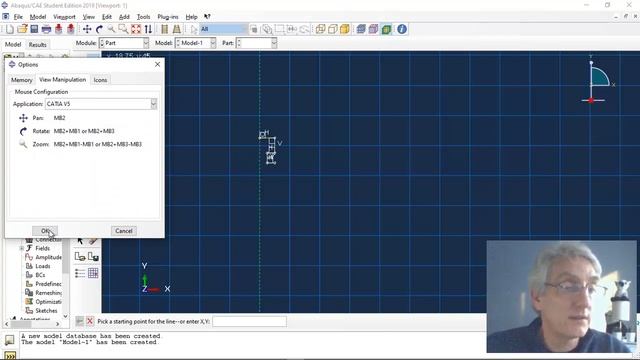This screenshot has height=360, width=640.
Task: Open the File menu
Action: click(18, 17)
